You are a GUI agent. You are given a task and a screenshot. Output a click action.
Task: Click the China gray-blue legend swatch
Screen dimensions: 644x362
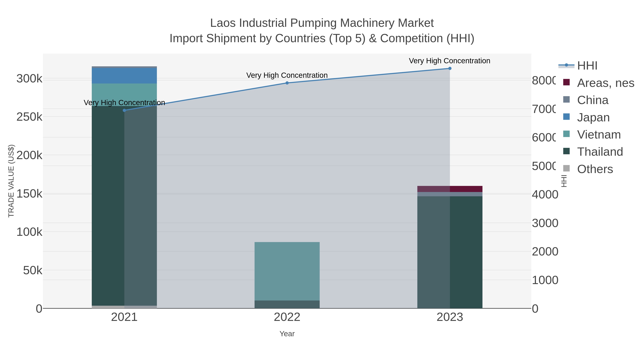coord(566,99)
